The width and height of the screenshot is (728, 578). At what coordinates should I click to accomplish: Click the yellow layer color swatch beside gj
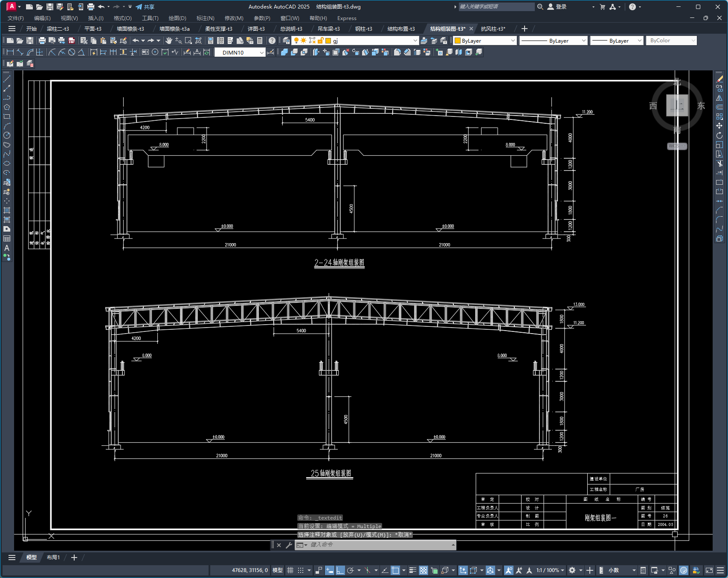click(x=328, y=41)
